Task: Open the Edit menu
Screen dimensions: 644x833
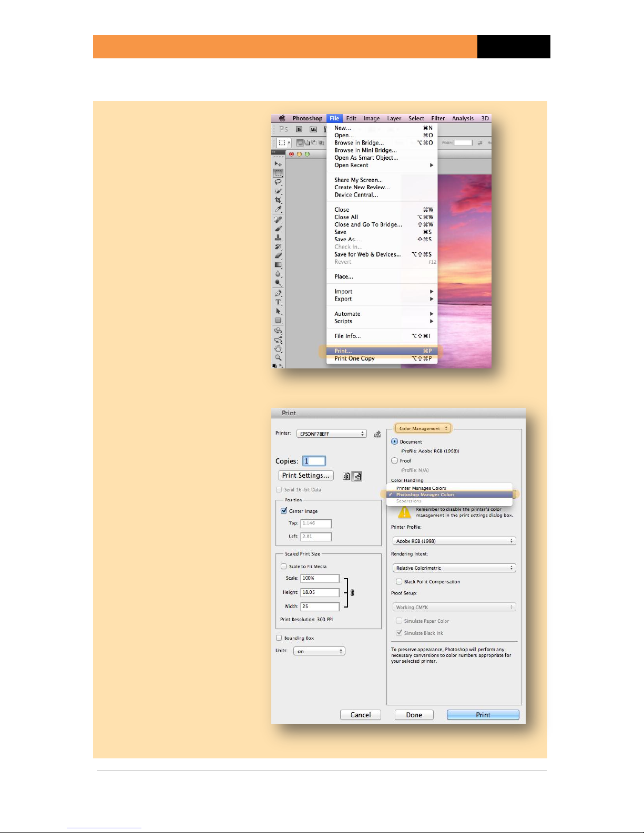Action: click(x=351, y=118)
